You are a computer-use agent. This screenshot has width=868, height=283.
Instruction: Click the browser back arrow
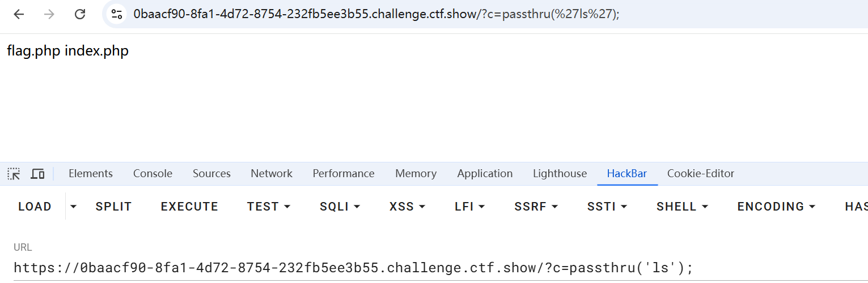point(19,14)
